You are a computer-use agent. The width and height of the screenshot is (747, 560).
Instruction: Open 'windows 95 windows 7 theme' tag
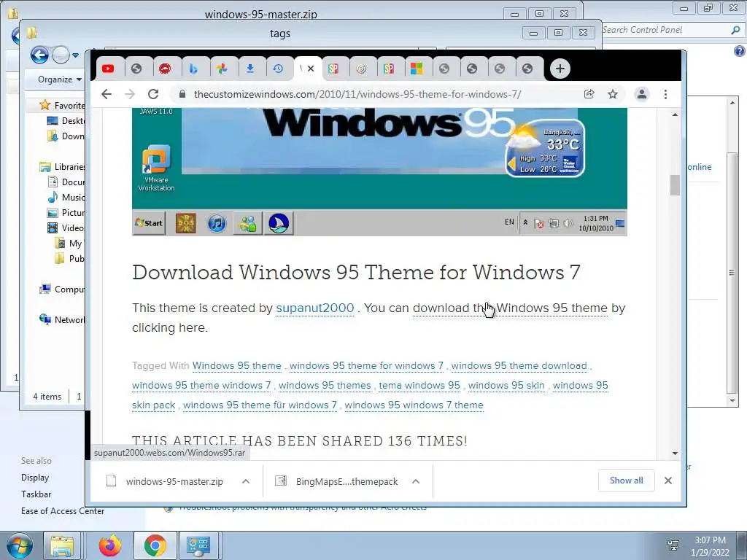414,405
